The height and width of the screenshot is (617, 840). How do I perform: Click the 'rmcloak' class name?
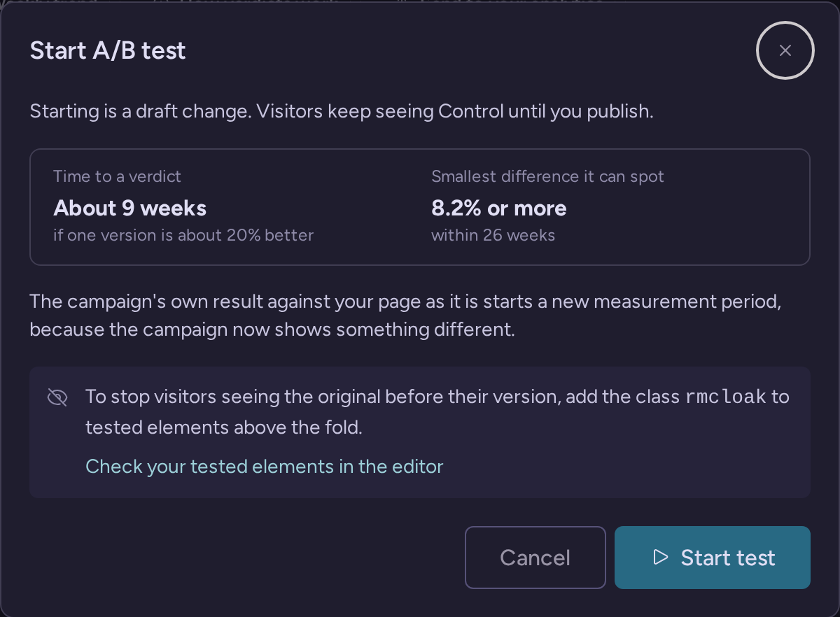(x=725, y=397)
